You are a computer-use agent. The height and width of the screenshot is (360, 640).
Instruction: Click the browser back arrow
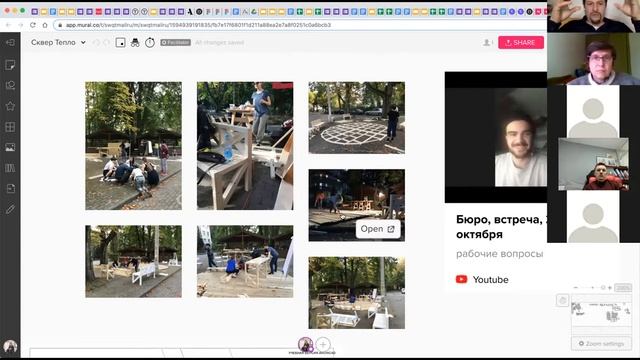pyautogui.click(x=8, y=25)
